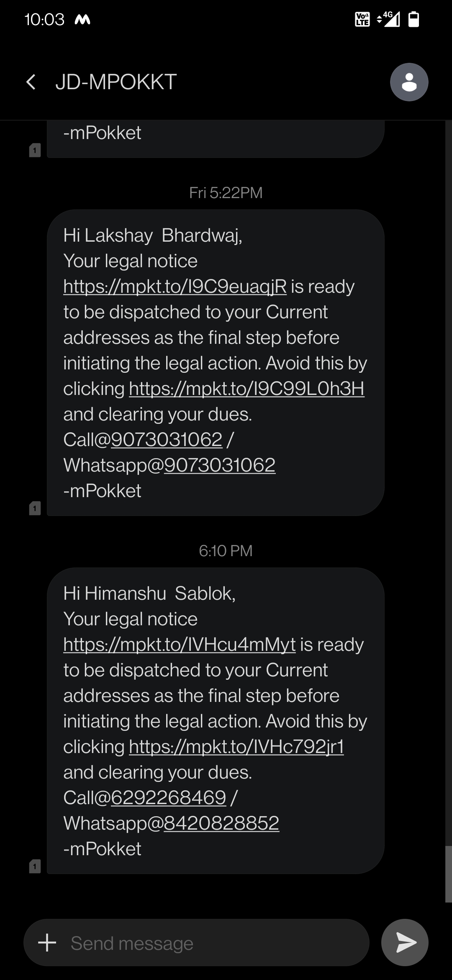Open legal notice link mpkt.to/I9C9euaqjR

[175, 287]
